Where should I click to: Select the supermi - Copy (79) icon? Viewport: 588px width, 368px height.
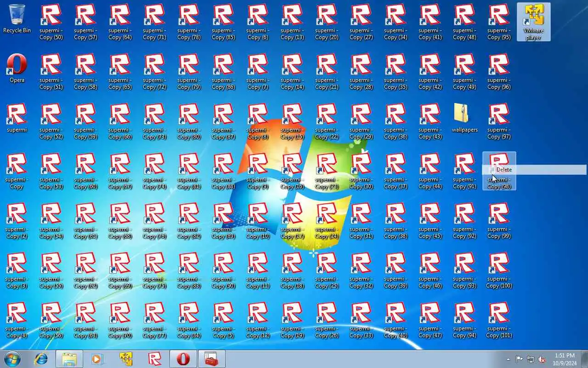[x=189, y=71]
